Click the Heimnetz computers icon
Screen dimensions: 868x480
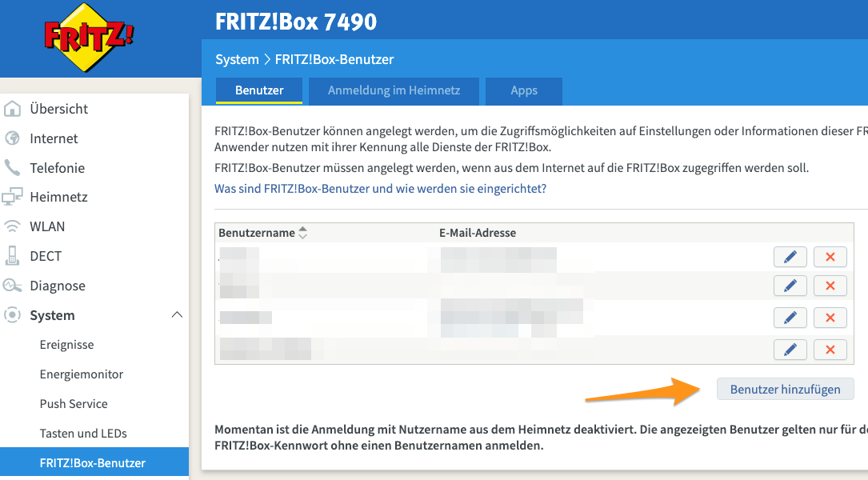[x=12, y=197]
